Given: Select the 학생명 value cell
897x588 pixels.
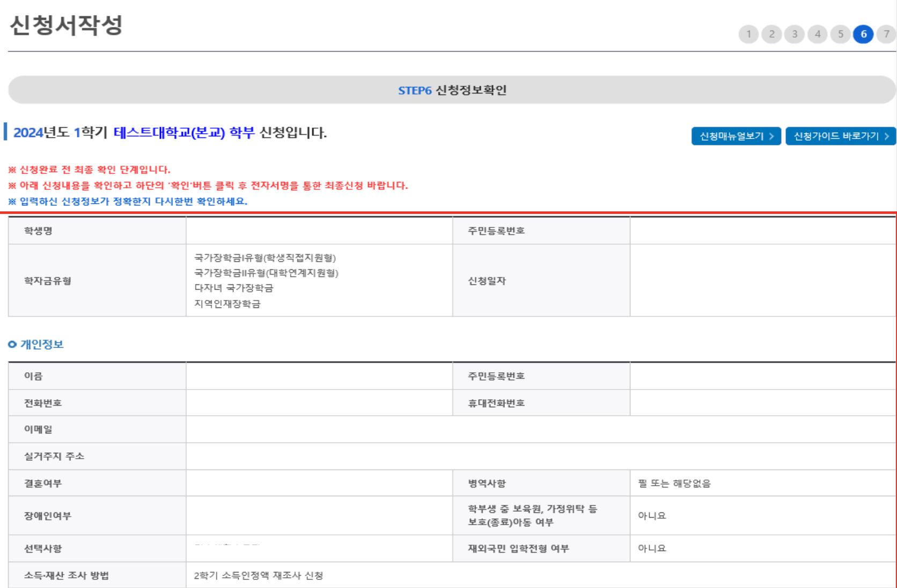Looking at the screenshot, I should click(x=319, y=230).
